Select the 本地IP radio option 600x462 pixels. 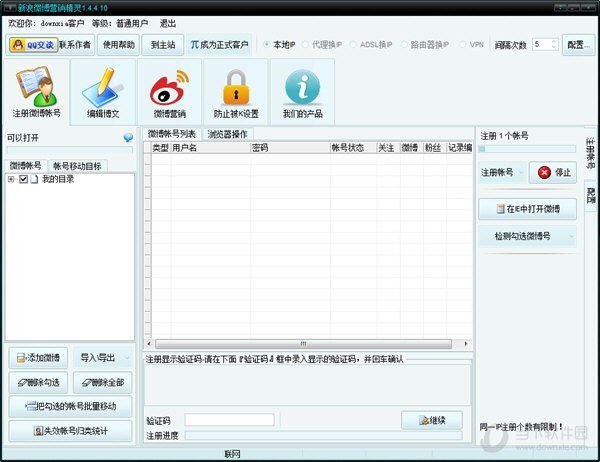[x=279, y=45]
